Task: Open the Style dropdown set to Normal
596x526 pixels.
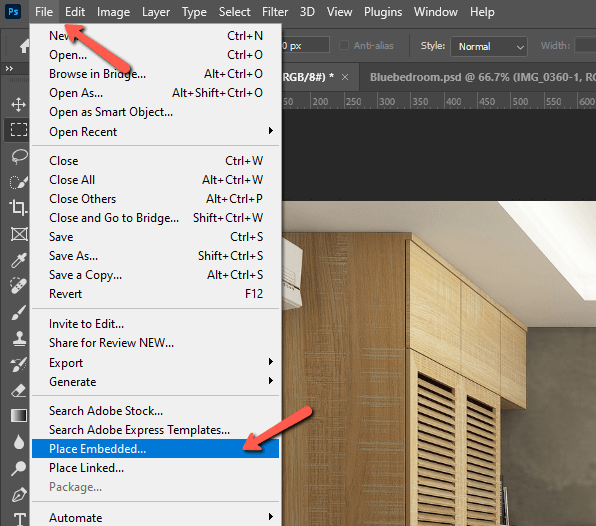Action: (x=489, y=46)
